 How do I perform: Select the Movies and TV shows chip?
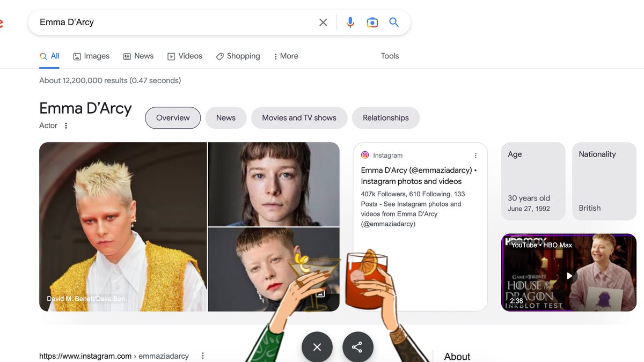point(299,118)
